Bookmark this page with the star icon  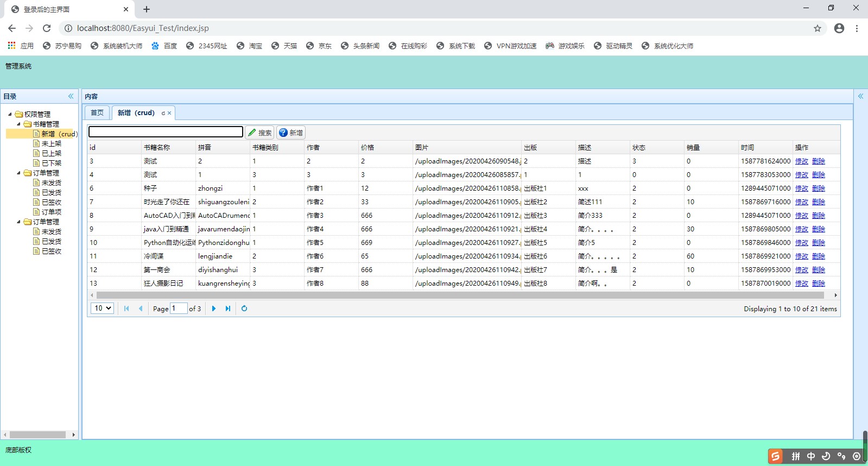818,28
